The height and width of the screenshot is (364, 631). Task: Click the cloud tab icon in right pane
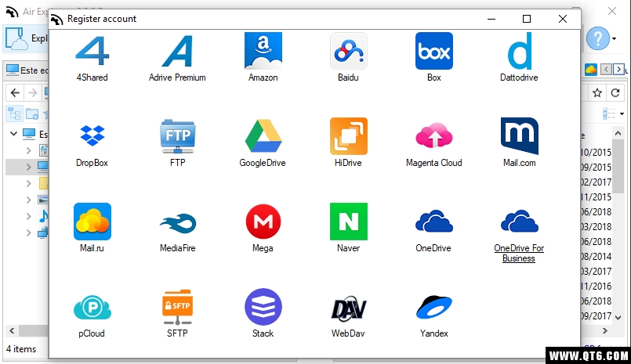(590, 69)
